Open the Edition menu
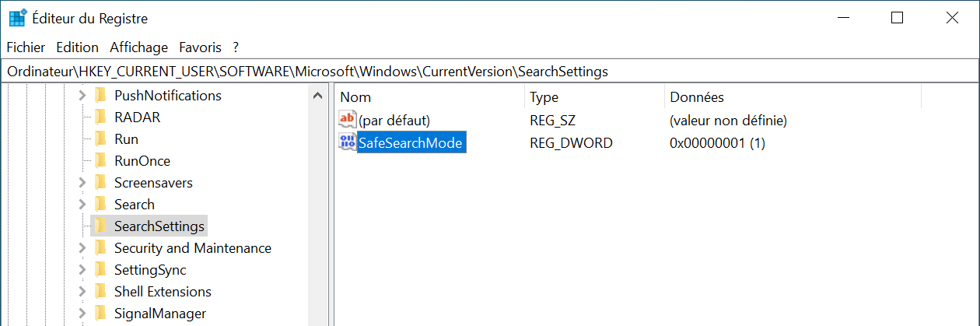The image size is (980, 326). pos(77,47)
